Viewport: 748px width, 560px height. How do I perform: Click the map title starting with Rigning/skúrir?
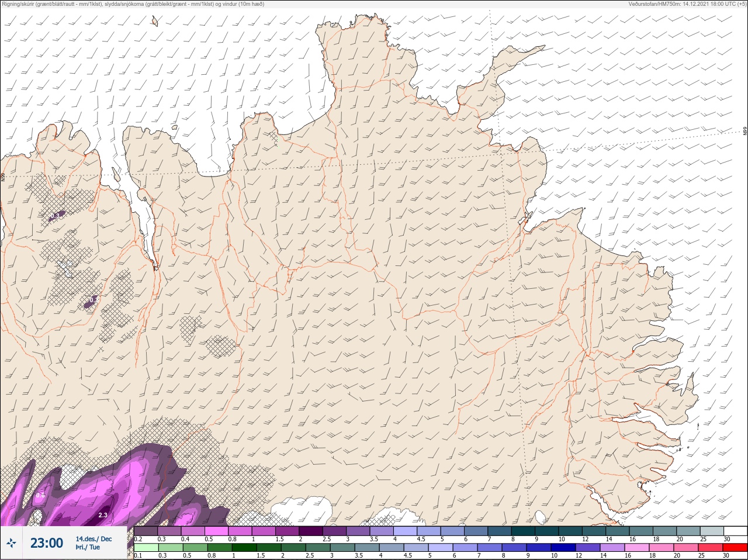pyautogui.click(x=133, y=4)
